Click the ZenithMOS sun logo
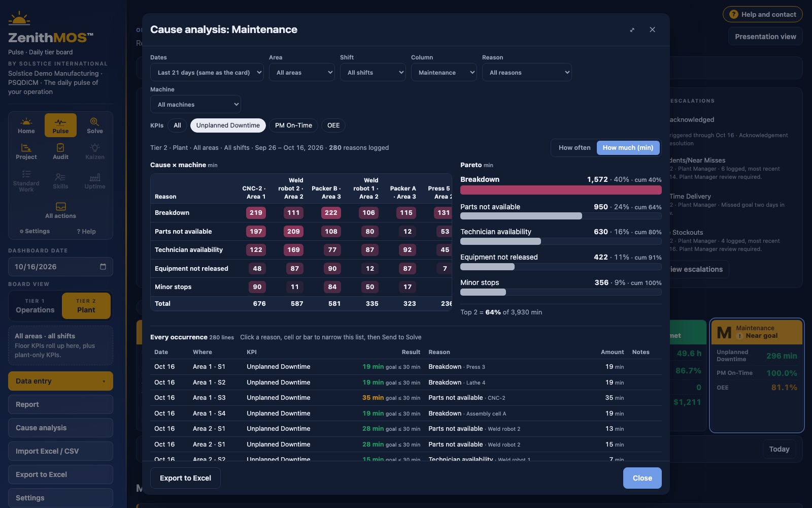This screenshot has width=812, height=508. point(19,19)
